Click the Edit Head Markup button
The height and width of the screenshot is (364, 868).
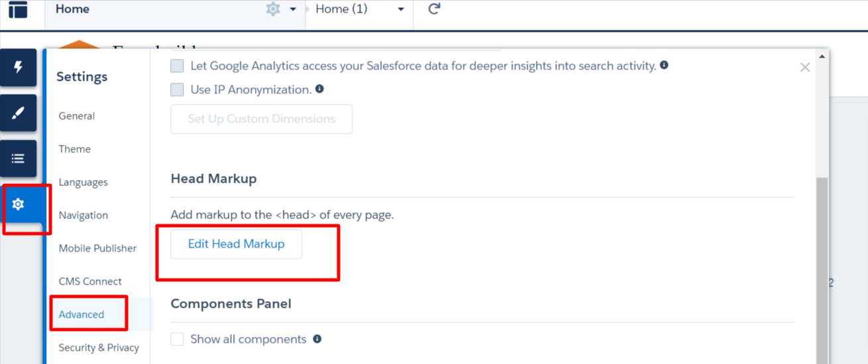(236, 244)
